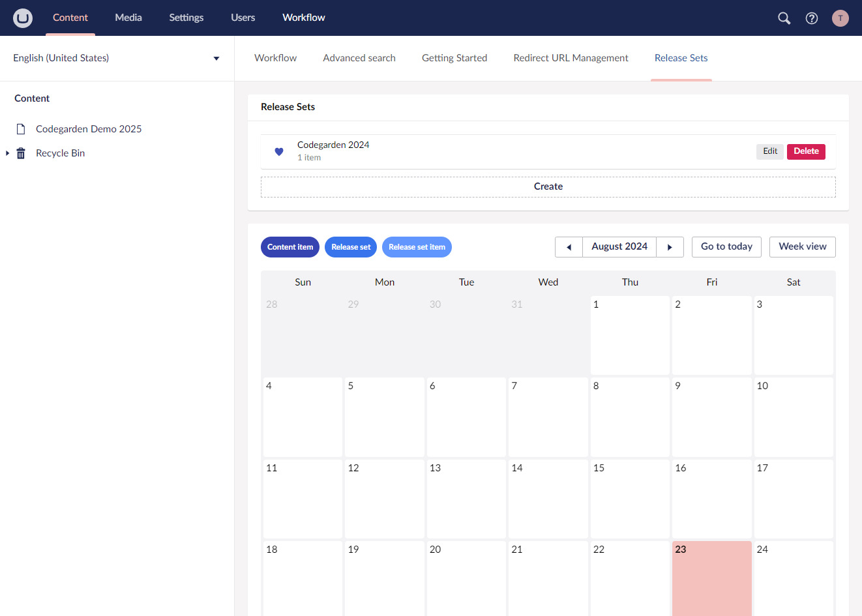The image size is (862, 616).
Task: Delete the Codegarden 2024 release set
Action: pos(806,151)
